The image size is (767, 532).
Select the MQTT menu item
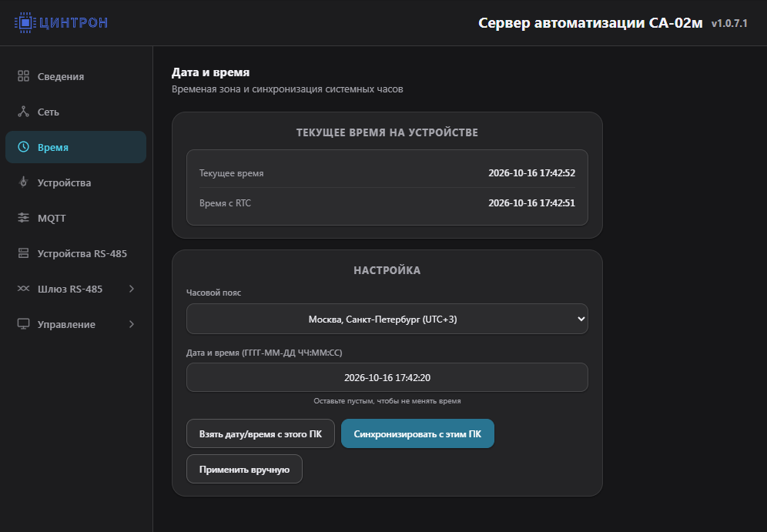coord(75,218)
